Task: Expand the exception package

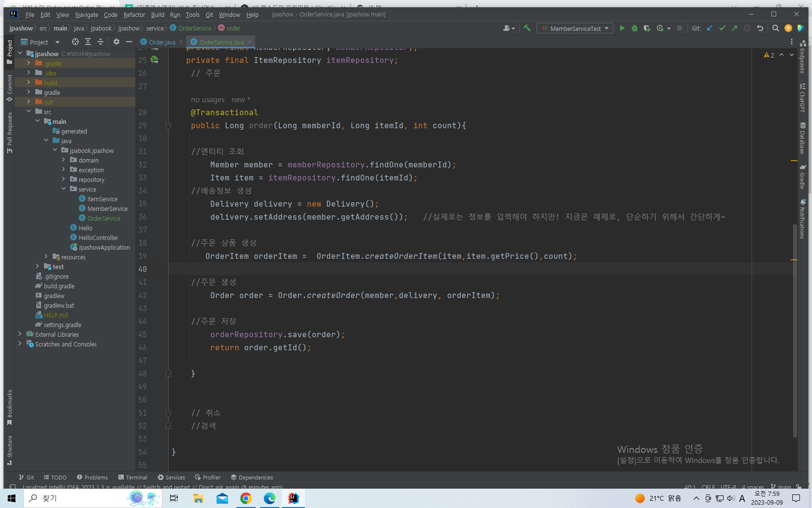Action: 63,170
